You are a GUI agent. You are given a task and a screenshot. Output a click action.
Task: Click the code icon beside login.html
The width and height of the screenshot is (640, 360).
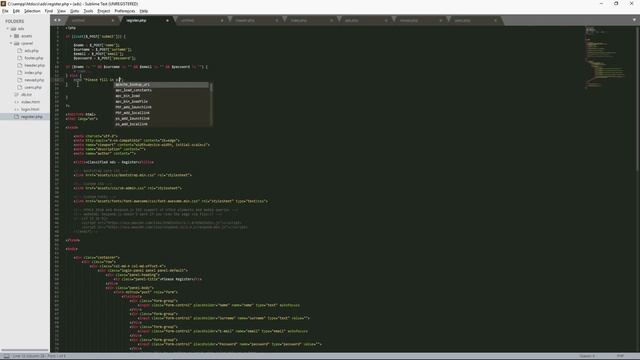[x=16, y=109]
